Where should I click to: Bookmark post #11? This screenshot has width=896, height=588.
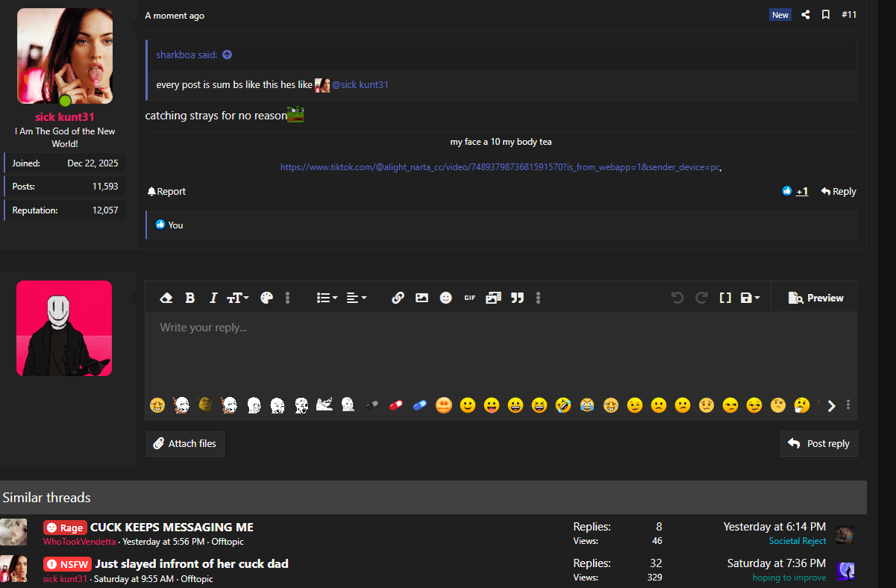(x=826, y=15)
